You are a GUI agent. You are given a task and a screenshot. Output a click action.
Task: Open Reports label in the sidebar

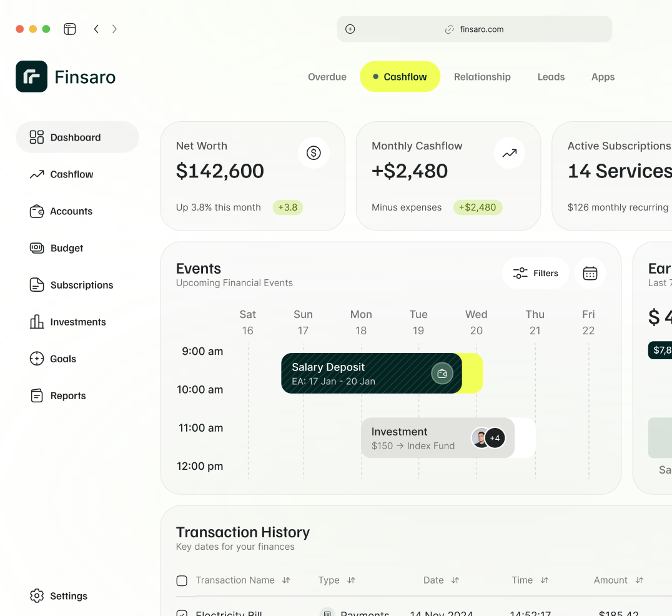pos(68,395)
